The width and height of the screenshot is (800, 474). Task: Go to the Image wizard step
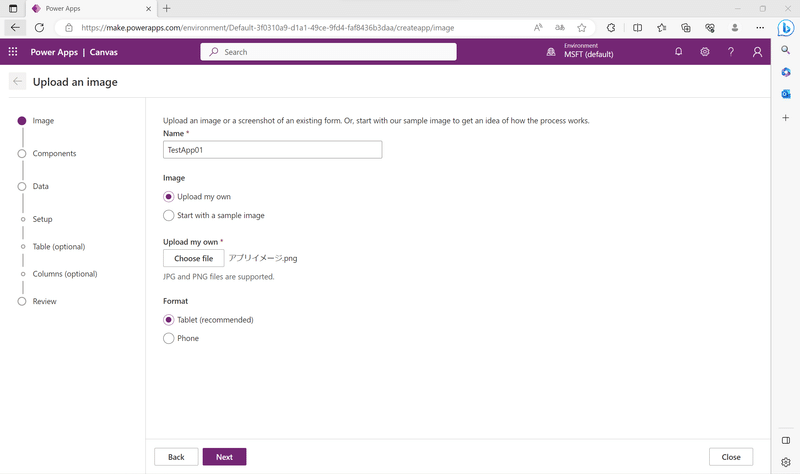tap(43, 121)
